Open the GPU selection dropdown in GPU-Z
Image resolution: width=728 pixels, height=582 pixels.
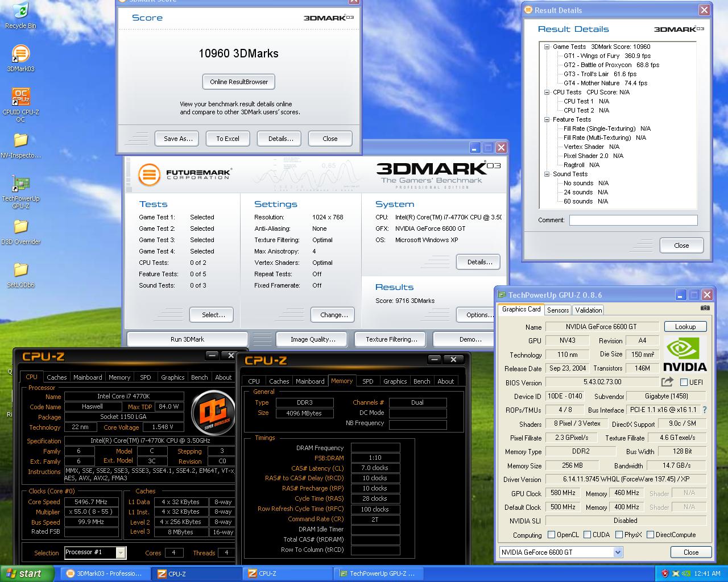[618, 552]
